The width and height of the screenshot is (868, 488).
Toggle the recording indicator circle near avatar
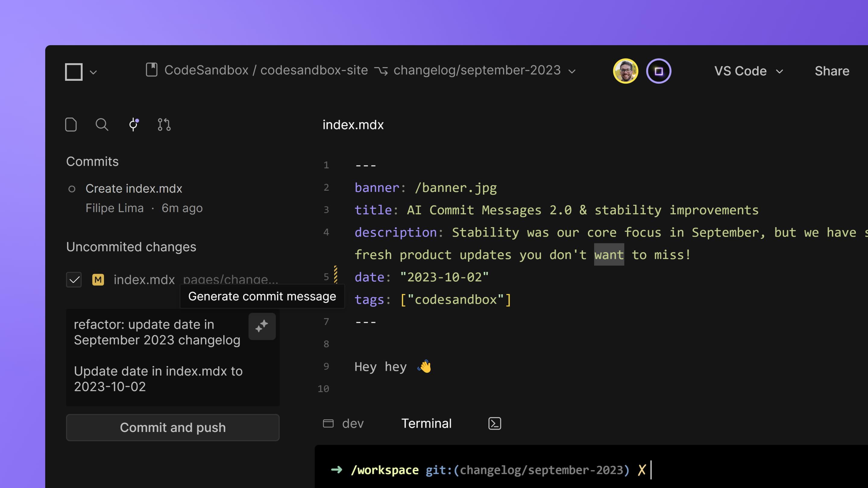click(x=658, y=70)
